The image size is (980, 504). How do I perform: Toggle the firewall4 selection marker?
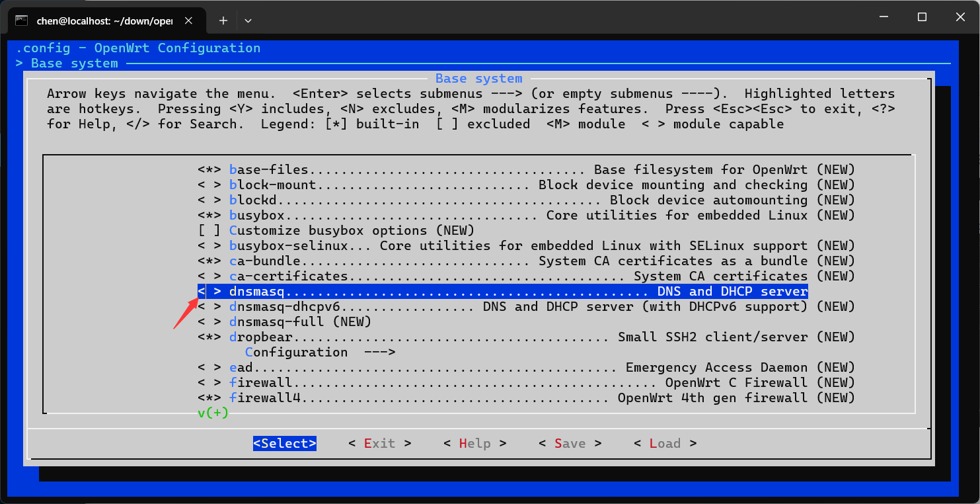[209, 398]
